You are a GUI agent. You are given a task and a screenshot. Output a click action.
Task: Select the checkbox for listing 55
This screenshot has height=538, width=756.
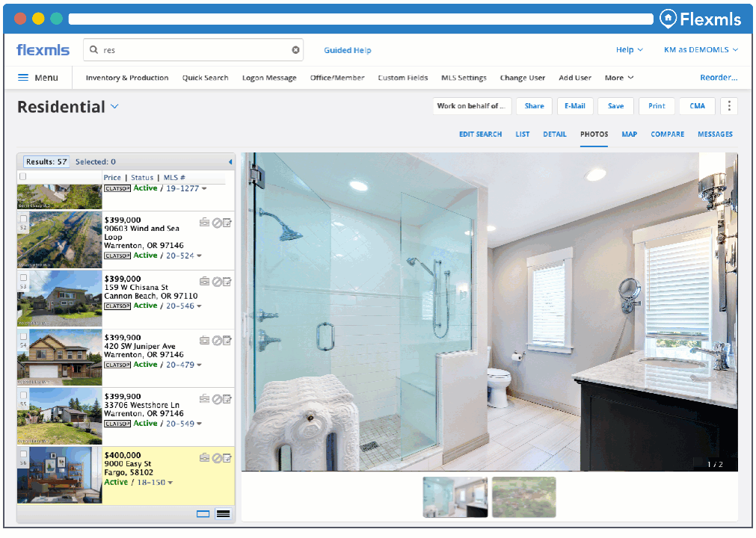tap(23, 395)
